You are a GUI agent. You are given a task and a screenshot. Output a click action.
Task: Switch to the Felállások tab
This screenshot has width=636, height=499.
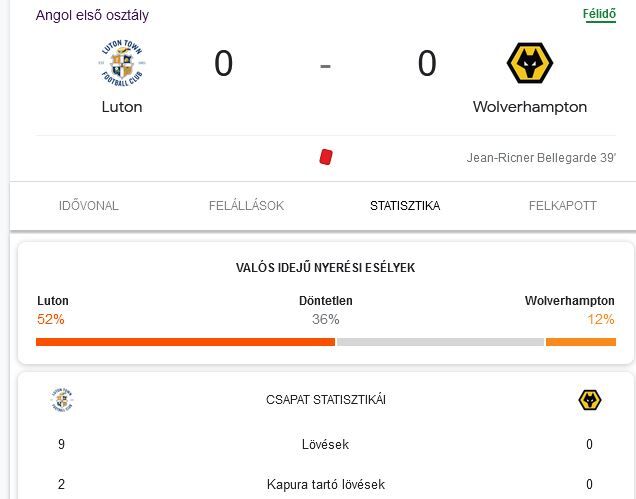[247, 206]
